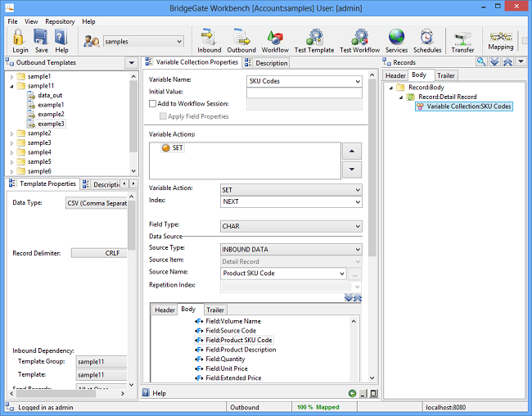
Task: Click the Initial Value input field
Action: [x=304, y=93]
